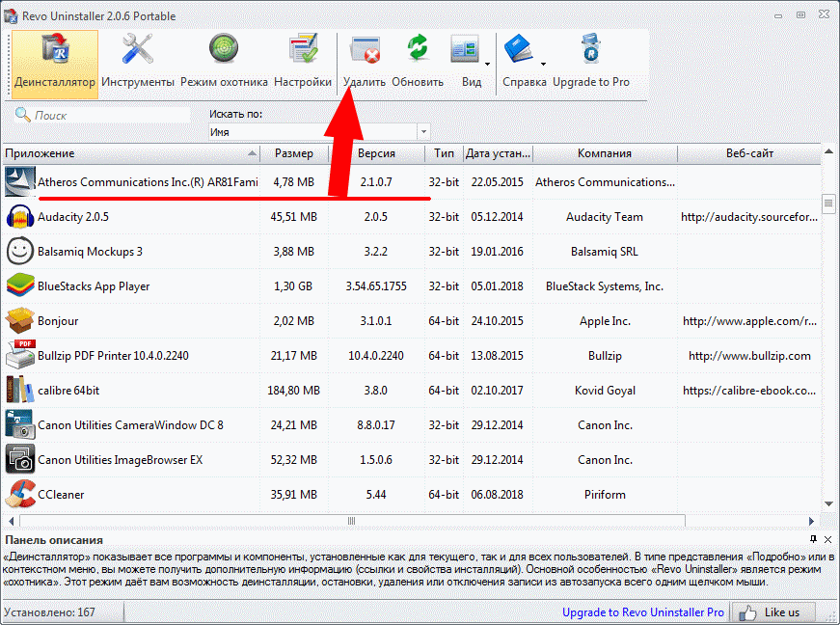Select the CCleaner program row

[61, 495]
